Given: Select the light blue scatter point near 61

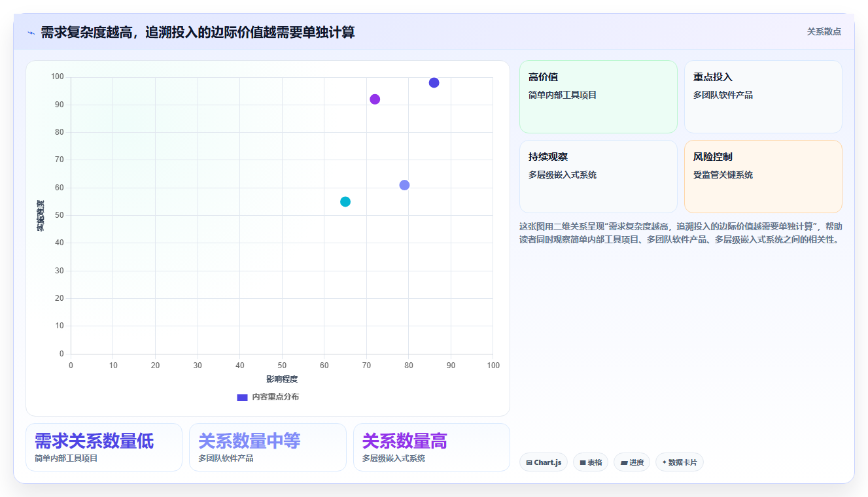Looking at the screenshot, I should (x=404, y=185).
